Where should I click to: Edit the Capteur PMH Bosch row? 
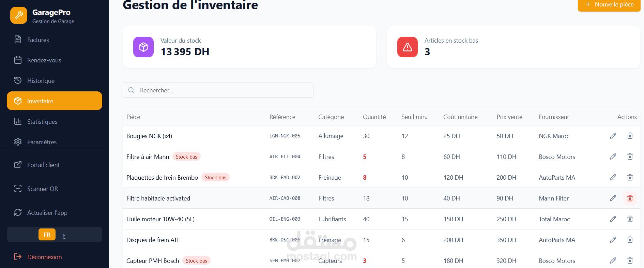click(x=613, y=260)
